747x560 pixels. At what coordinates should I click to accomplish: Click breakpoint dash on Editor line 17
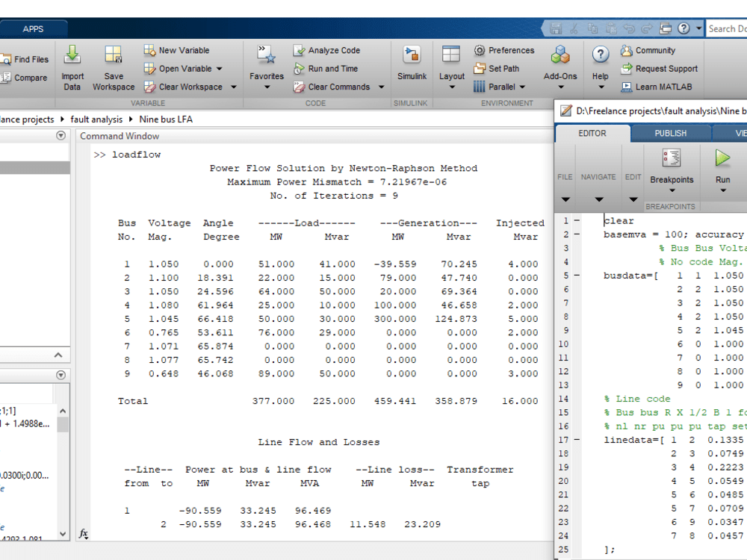point(577,440)
